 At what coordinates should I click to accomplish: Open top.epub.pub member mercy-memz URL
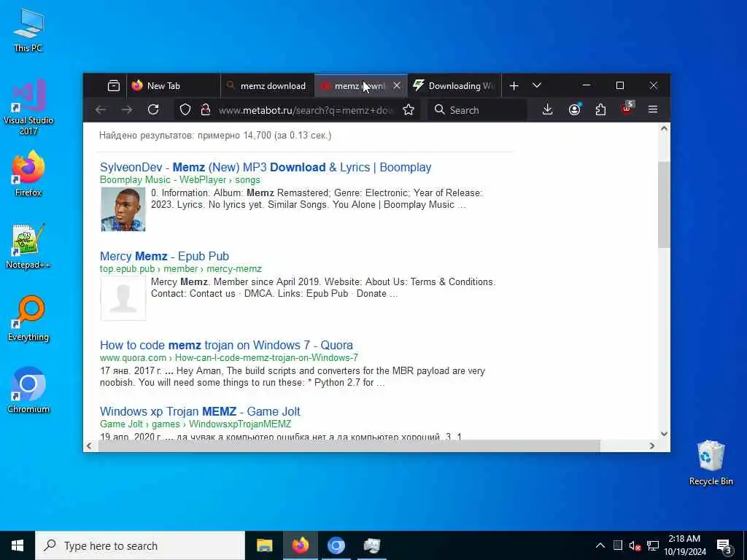181,269
